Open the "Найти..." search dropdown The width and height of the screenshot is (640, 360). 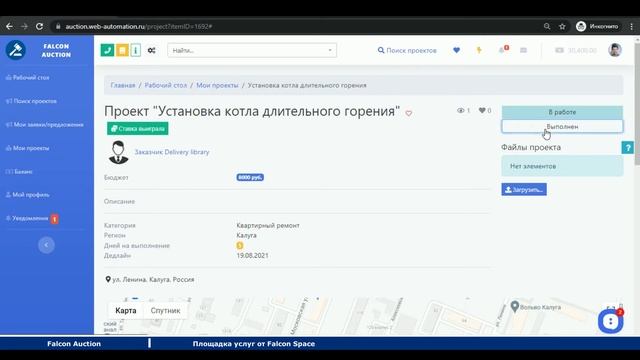[x=252, y=50]
